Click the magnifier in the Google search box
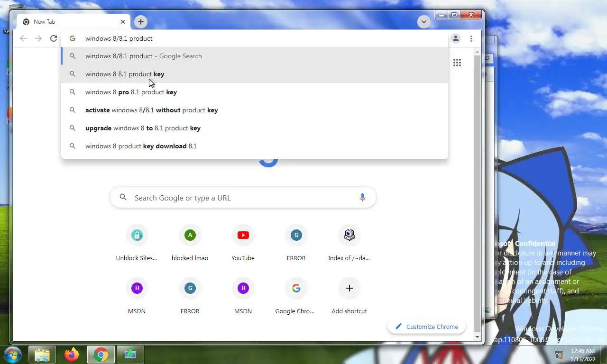607x364 pixels. coord(123,197)
